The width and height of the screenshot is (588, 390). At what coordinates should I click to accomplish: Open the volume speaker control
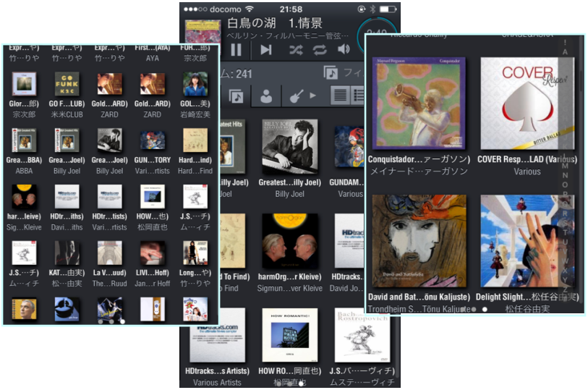344,49
